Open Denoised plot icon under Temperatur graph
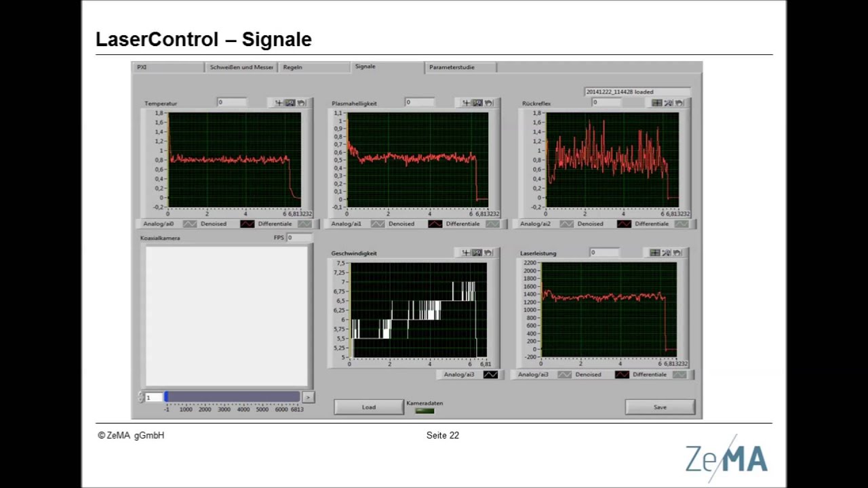Viewport: 868px width, 488px height. (247, 224)
